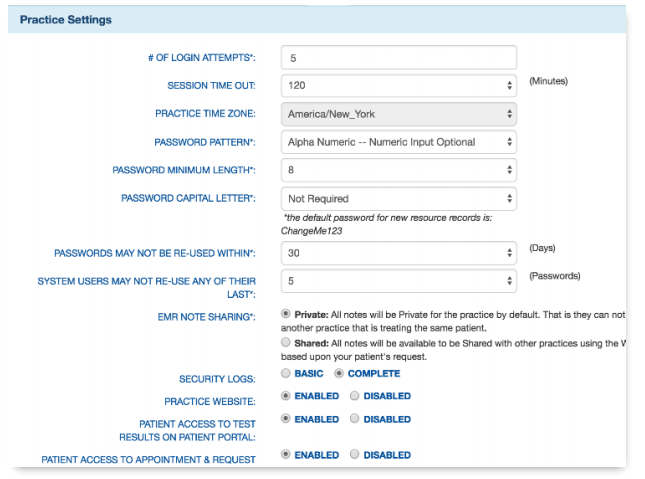Screen dimensions: 645x479
Task: Expand the Password Pattern dropdown
Action: (x=398, y=142)
